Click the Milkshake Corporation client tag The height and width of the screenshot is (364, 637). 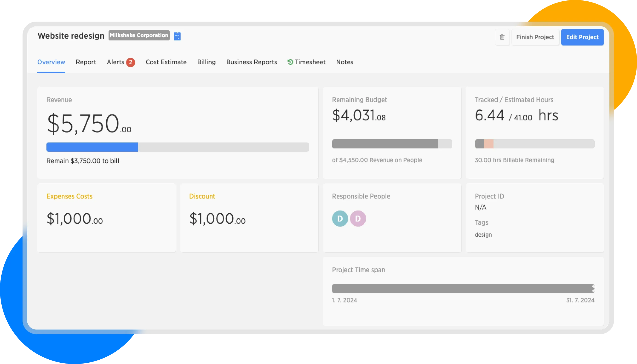[x=139, y=35]
